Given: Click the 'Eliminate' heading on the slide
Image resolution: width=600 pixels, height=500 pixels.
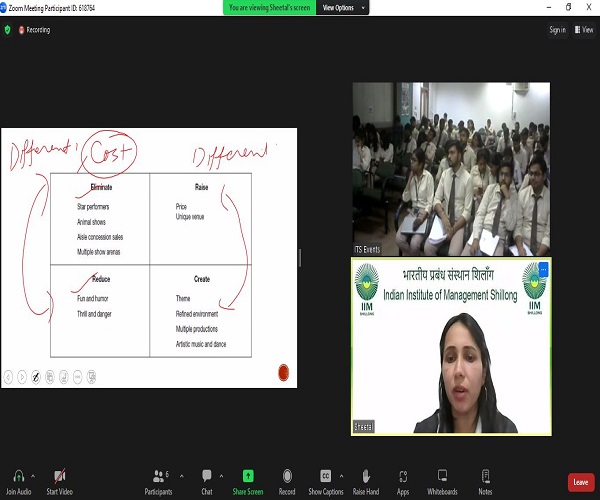Looking at the screenshot, I should tap(101, 187).
